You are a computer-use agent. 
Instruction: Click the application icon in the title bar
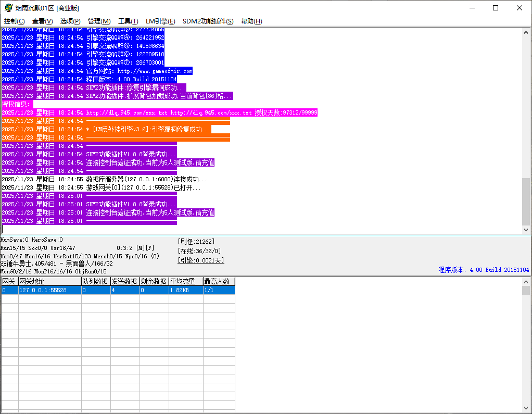pos(8,8)
